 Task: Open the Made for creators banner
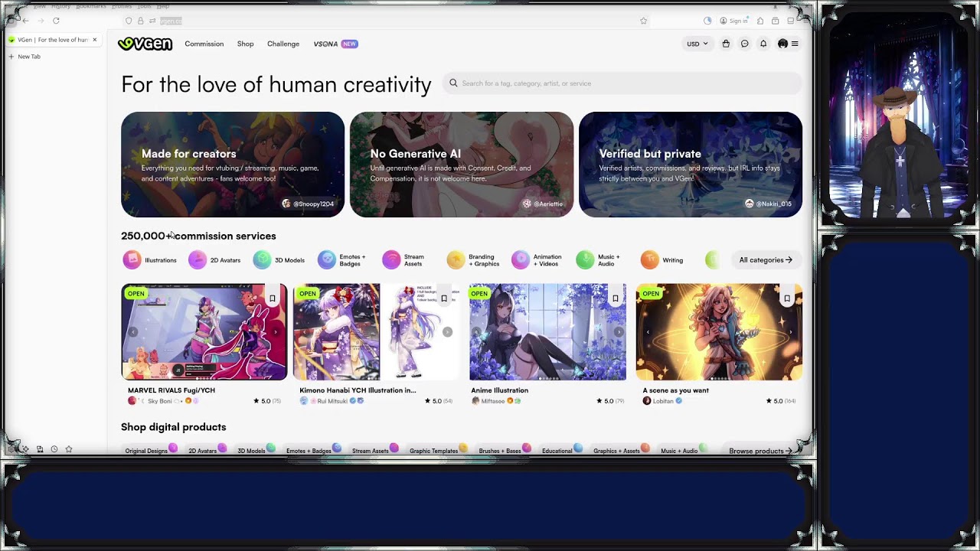233,165
